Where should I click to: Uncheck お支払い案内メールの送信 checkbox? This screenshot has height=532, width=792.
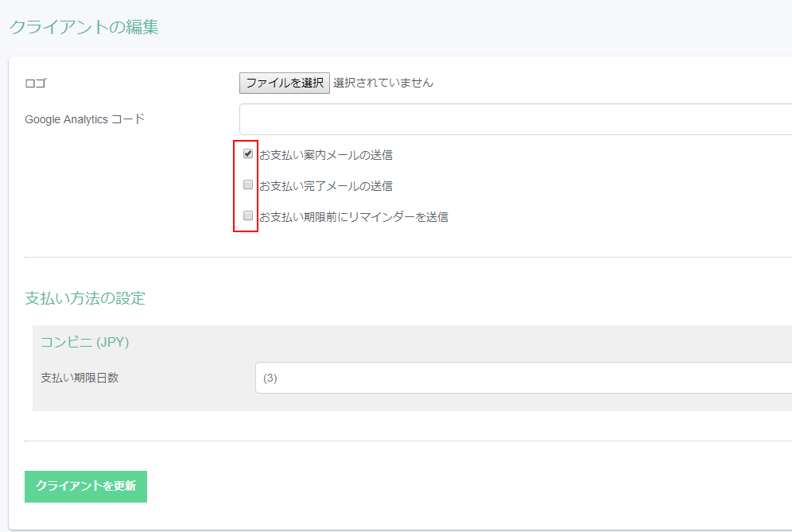pyautogui.click(x=248, y=153)
